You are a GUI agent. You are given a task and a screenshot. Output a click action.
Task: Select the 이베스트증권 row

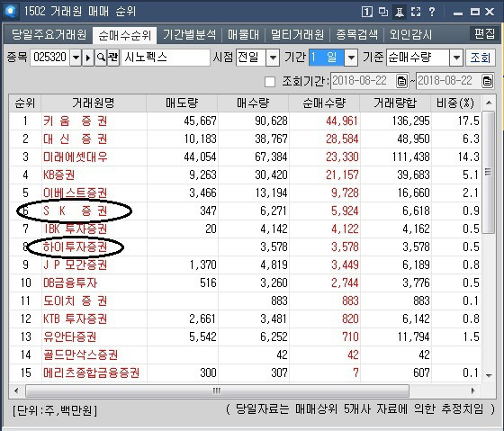click(x=245, y=193)
